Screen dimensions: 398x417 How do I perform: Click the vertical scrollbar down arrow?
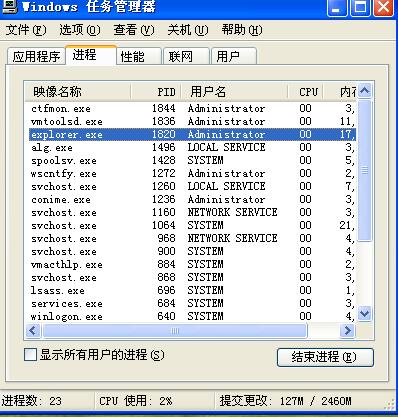click(x=365, y=314)
